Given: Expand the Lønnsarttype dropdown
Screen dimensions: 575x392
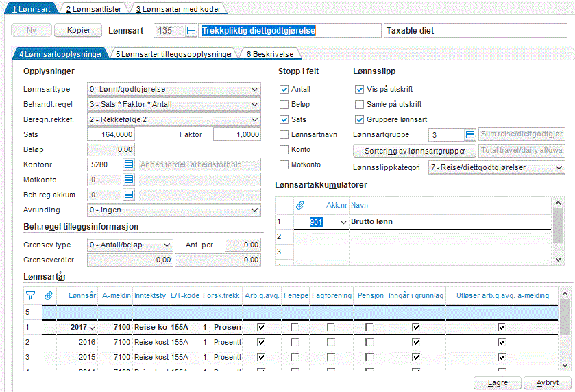Looking at the screenshot, I should [x=255, y=89].
